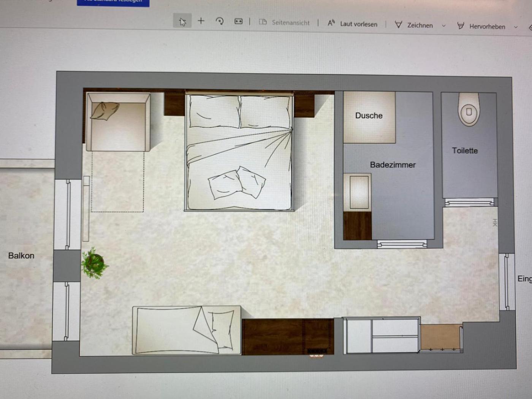Click the double bed in the floor plan

click(239, 152)
